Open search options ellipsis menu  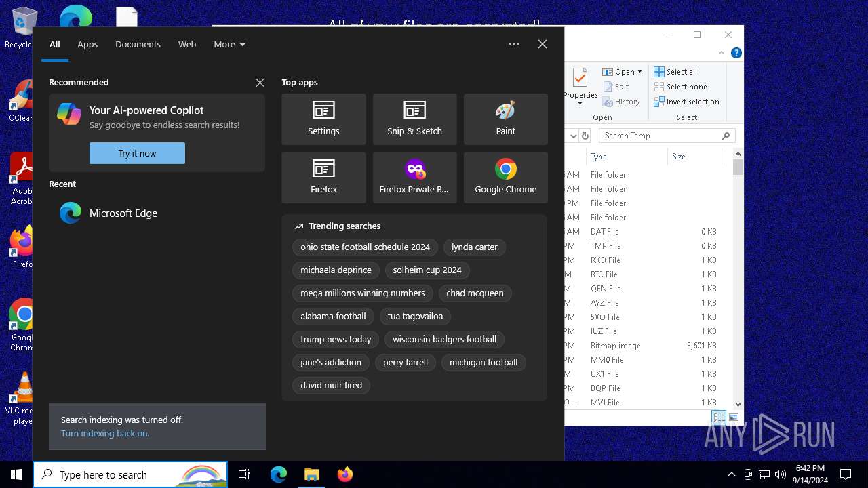(514, 44)
